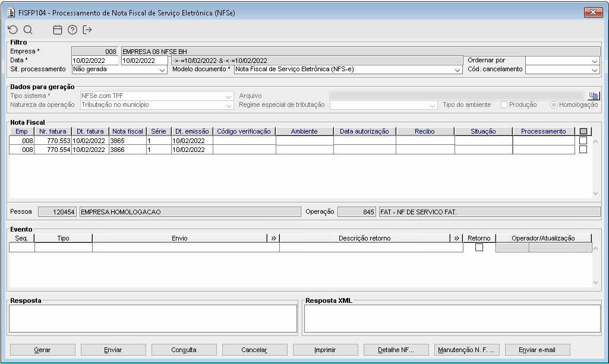The image size is (609, 364).
Task: Open the Sit. processamento dropdown
Action: tap(162, 70)
